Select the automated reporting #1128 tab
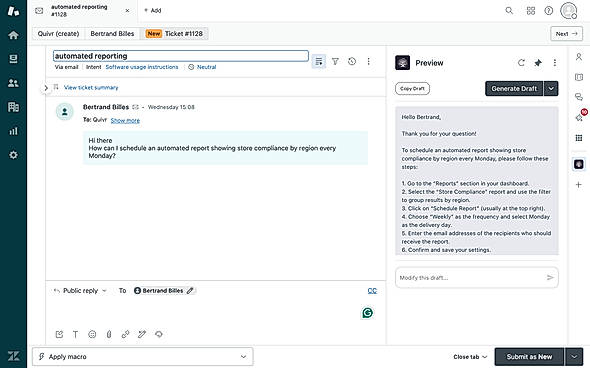Screen dimensions: 590x368 (x=82, y=11)
